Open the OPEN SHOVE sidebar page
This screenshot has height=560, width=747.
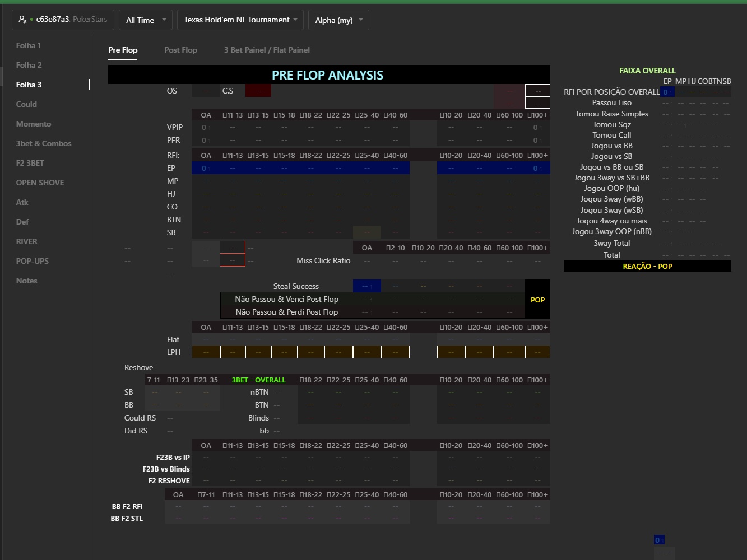pos(40,183)
